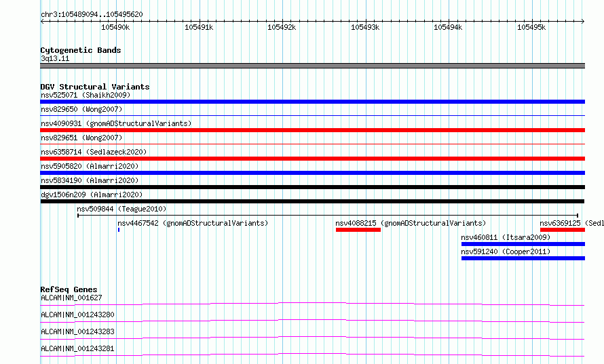
Task: Open the nsv829651 (Wong2007) variant label
Action: pyautogui.click(x=81, y=138)
